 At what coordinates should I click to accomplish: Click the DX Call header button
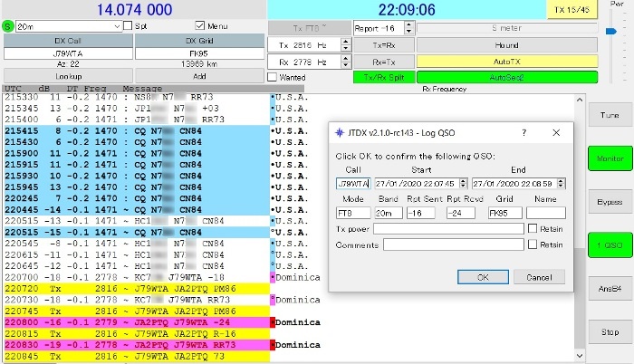coord(68,41)
